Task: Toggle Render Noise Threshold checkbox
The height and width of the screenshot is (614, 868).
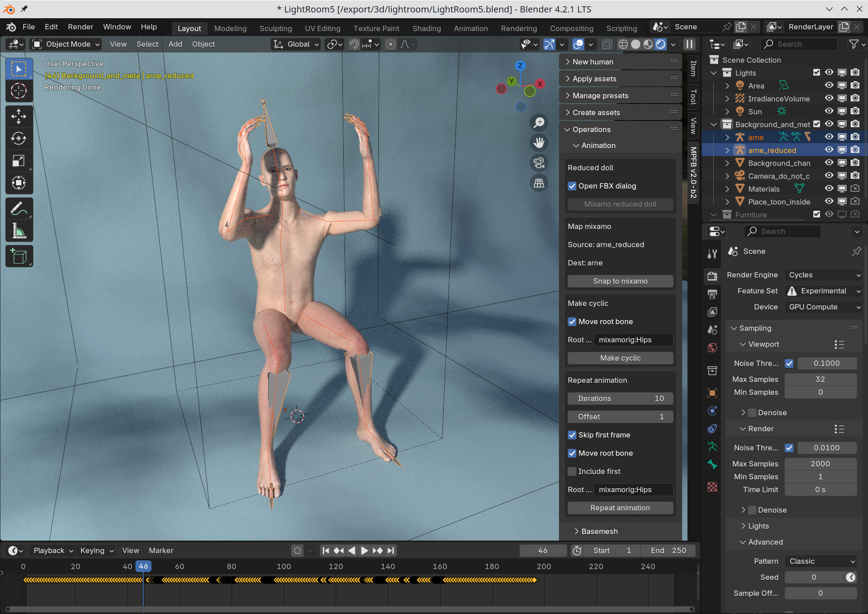Action: click(x=789, y=448)
